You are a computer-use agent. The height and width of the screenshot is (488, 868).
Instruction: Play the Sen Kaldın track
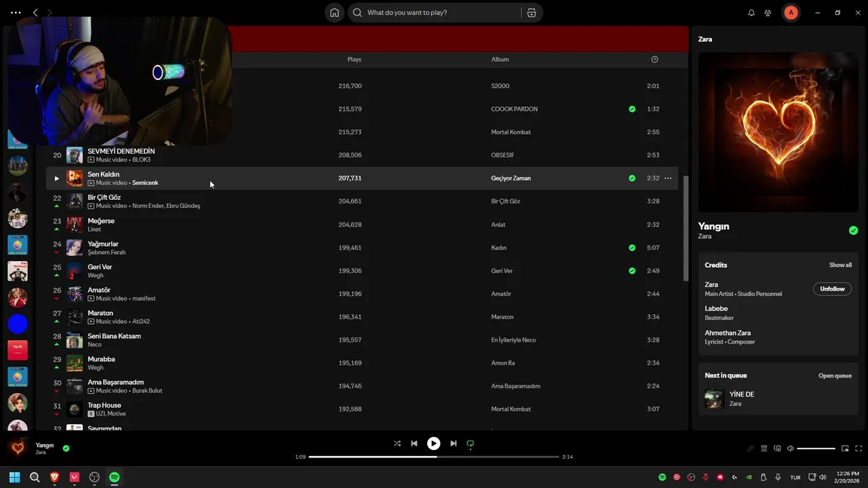point(57,178)
